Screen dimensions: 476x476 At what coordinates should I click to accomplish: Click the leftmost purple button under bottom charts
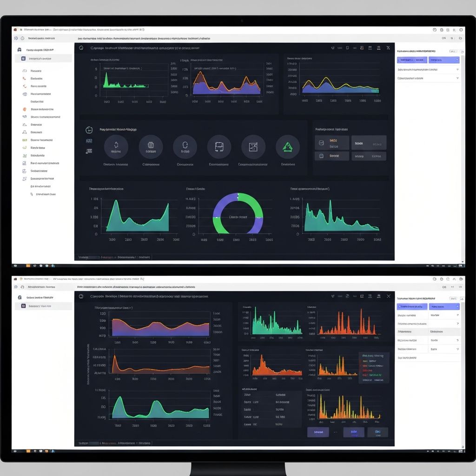(x=318, y=432)
